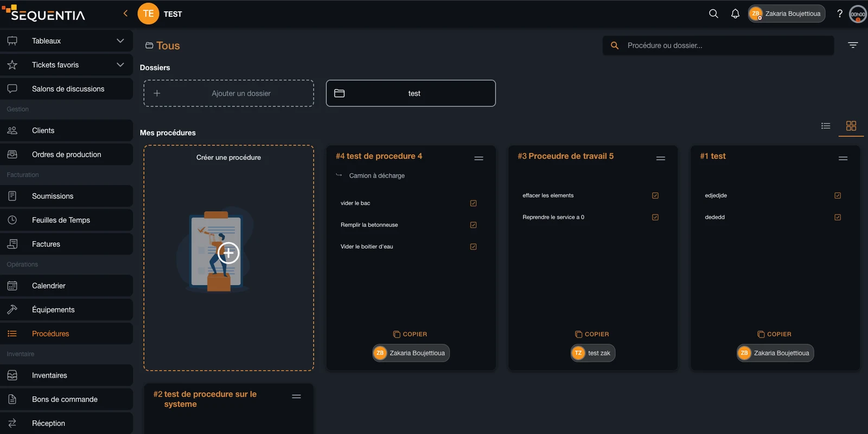Open the search magnifier in top bar
The image size is (868, 434).
click(x=713, y=14)
